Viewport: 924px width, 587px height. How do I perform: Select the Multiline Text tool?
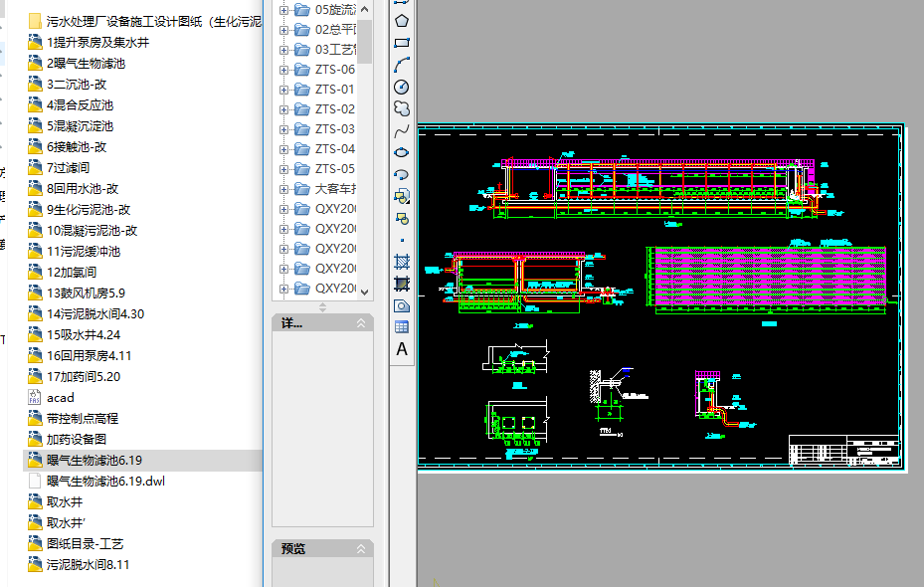pos(402,349)
